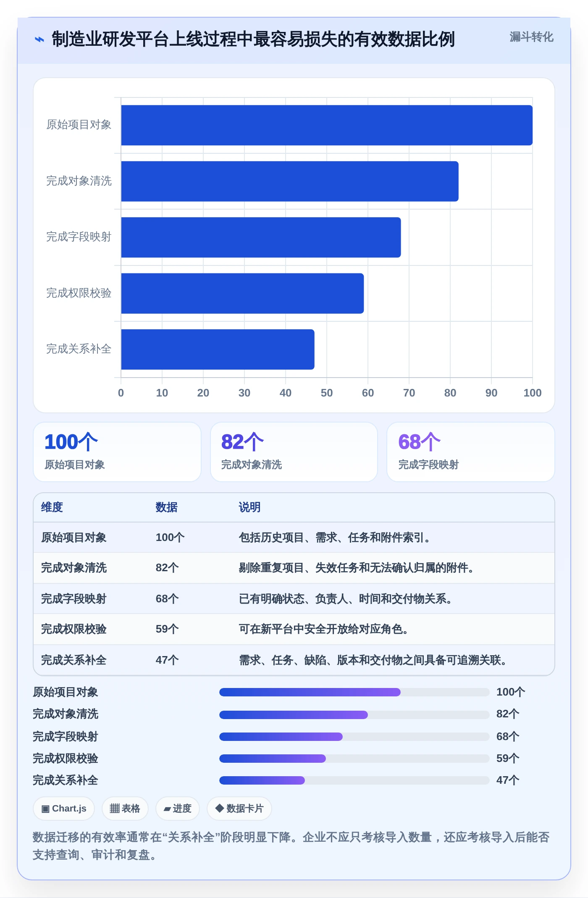Click the 59个 progress value label
This screenshot has height=898, width=588.
(508, 759)
